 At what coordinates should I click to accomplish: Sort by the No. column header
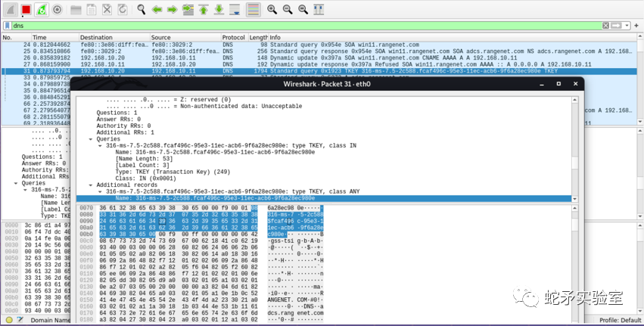tap(16, 37)
